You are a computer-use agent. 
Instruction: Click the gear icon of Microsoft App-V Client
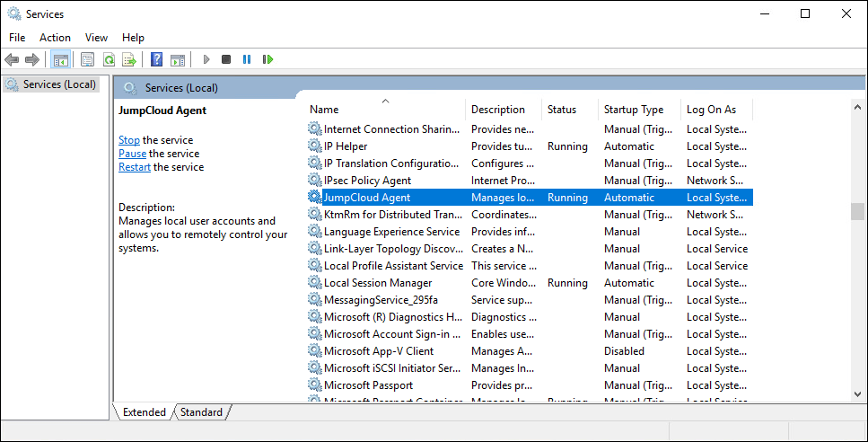(314, 350)
